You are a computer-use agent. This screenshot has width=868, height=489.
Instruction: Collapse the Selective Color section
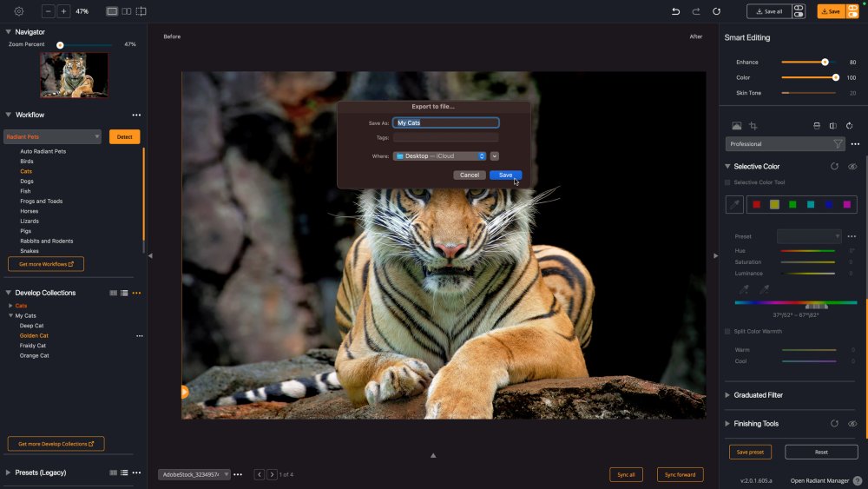[727, 166]
